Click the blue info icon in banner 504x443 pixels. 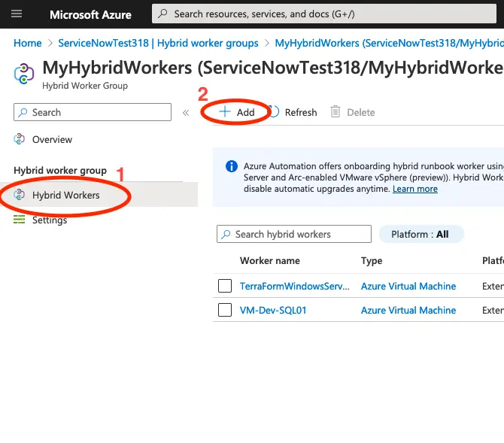pos(232,166)
